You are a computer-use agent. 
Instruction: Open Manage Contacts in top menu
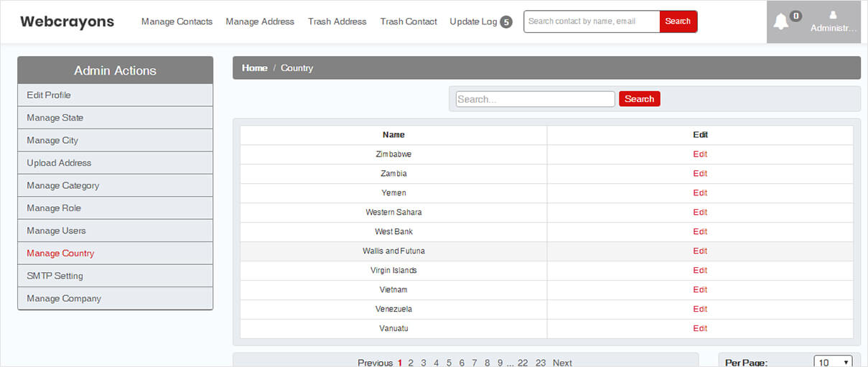tap(177, 22)
